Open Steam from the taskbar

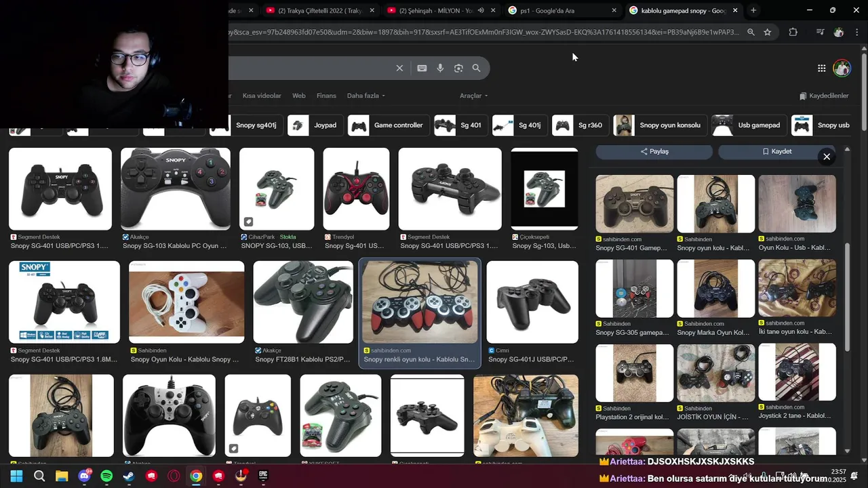point(128,476)
